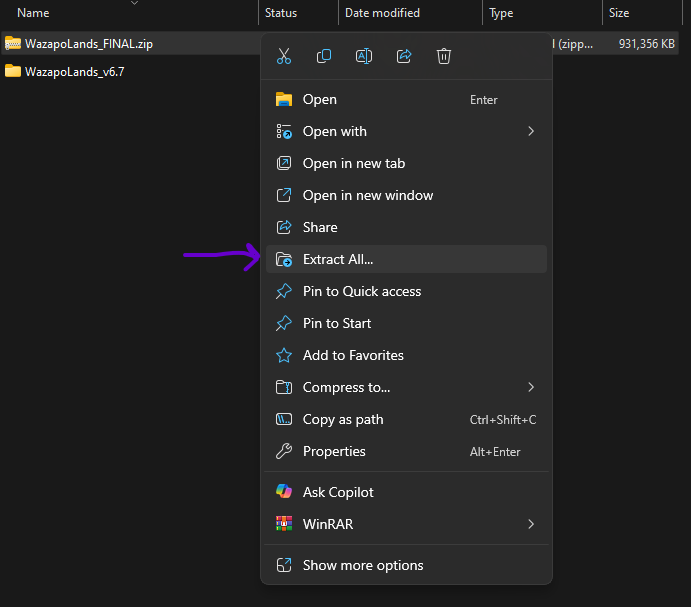The height and width of the screenshot is (607, 691).
Task: Select the WazapoLands_v6.7 folder name
Action: [x=74, y=71]
